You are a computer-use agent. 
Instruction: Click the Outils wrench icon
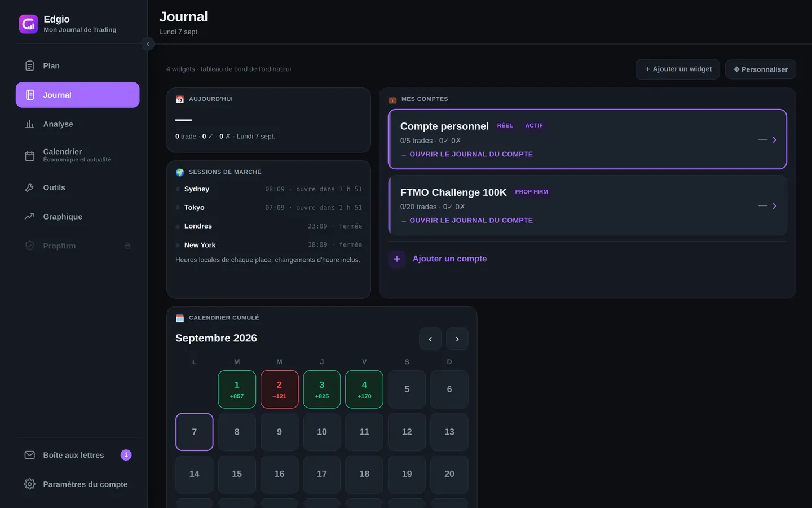pos(30,187)
